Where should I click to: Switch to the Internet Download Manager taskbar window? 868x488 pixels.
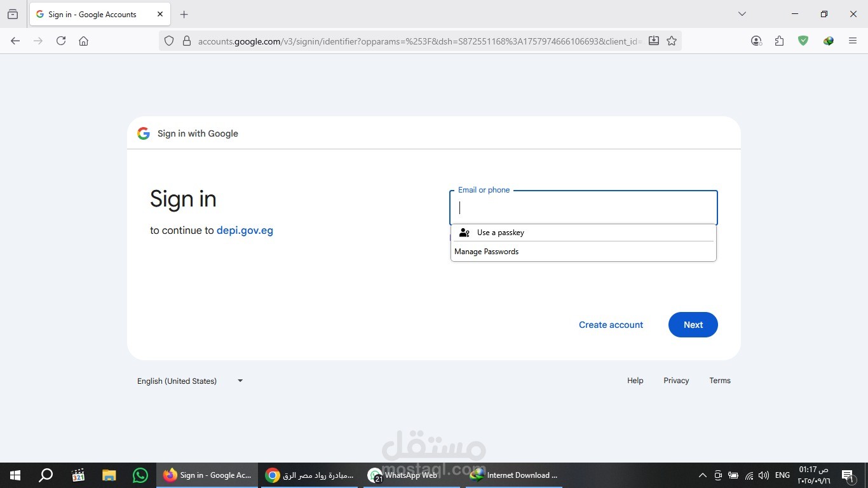[x=515, y=475]
